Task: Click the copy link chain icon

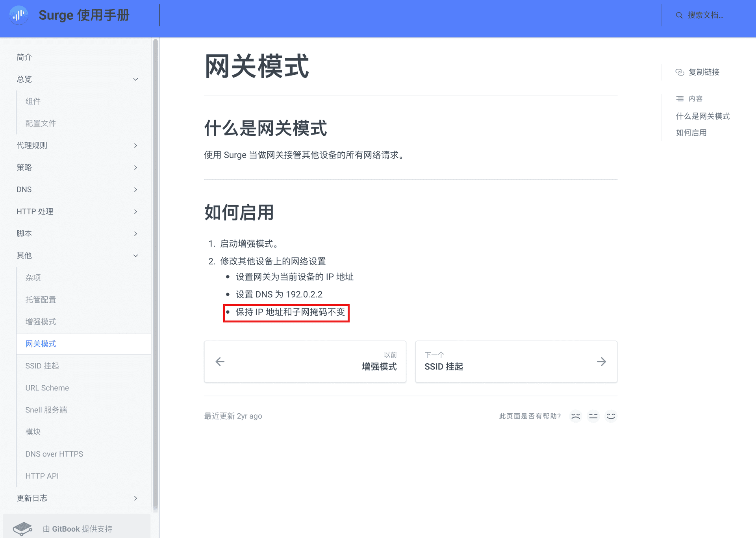Action: pyautogui.click(x=680, y=72)
